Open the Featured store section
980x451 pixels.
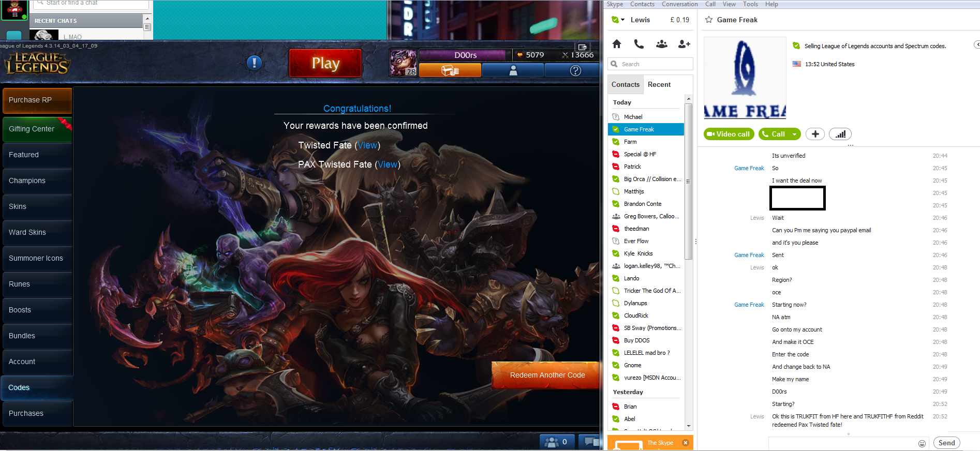coord(37,155)
